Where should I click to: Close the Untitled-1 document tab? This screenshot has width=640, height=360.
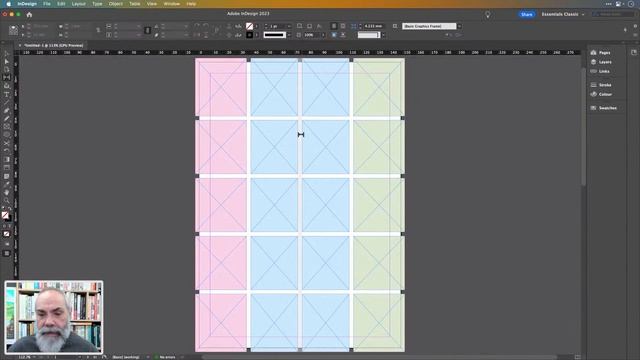tap(20, 45)
